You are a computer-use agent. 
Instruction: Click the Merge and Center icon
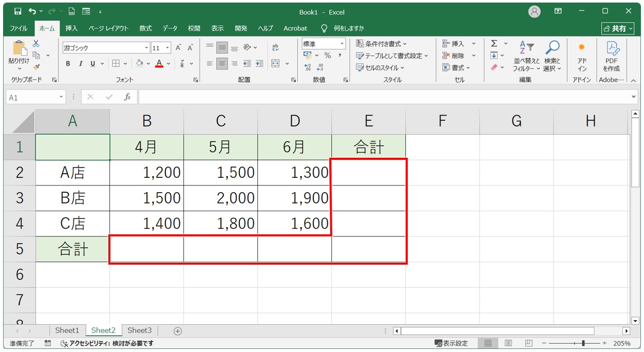click(x=276, y=64)
